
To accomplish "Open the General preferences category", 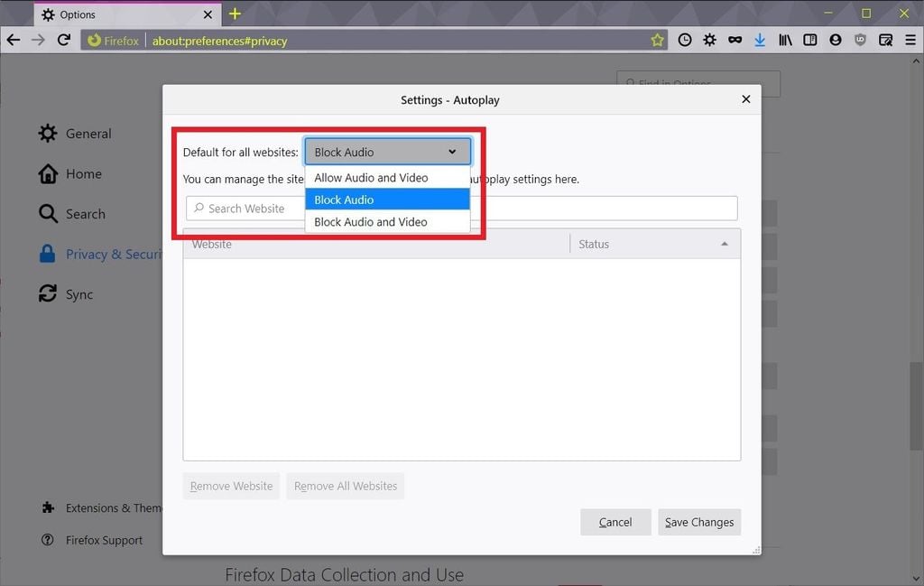I will (75, 134).
